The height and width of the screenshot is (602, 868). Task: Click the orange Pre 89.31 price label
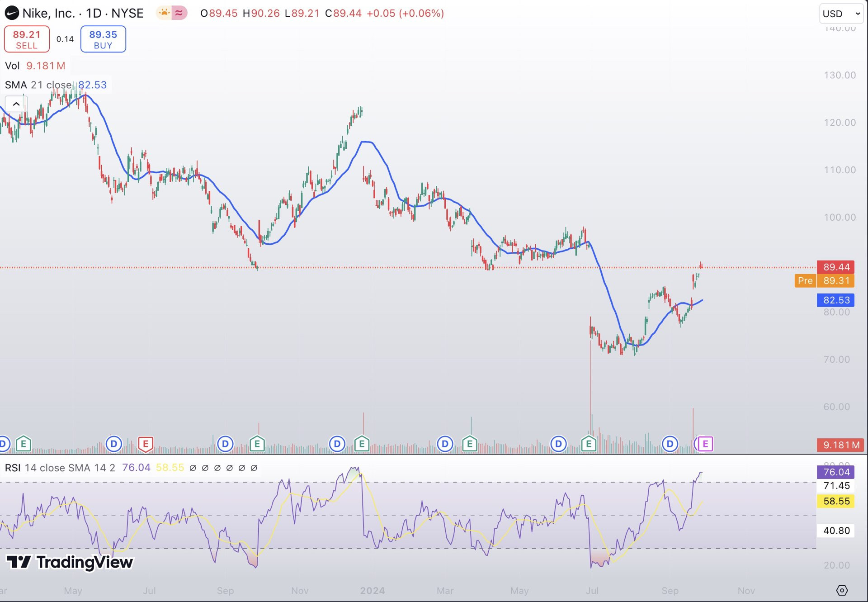(825, 281)
